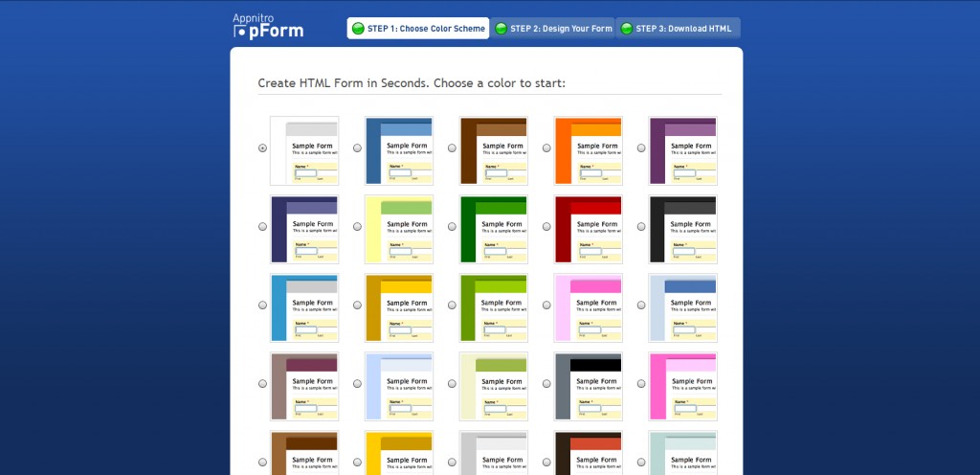980x475 pixels.
Task: Pick the radio button next to the dark green scheme
Action: (x=452, y=227)
